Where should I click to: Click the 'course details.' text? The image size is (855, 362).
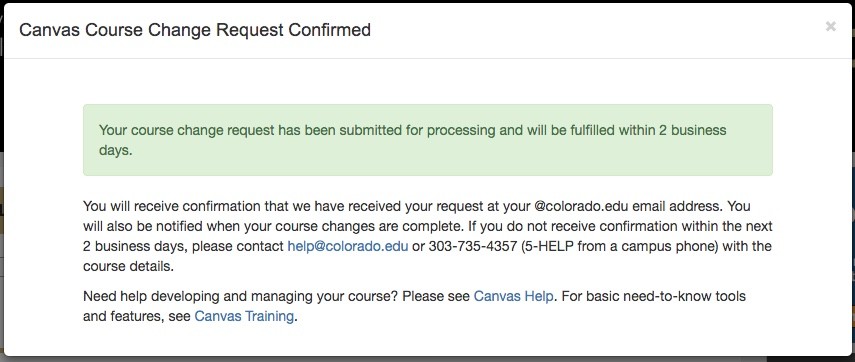(128, 267)
